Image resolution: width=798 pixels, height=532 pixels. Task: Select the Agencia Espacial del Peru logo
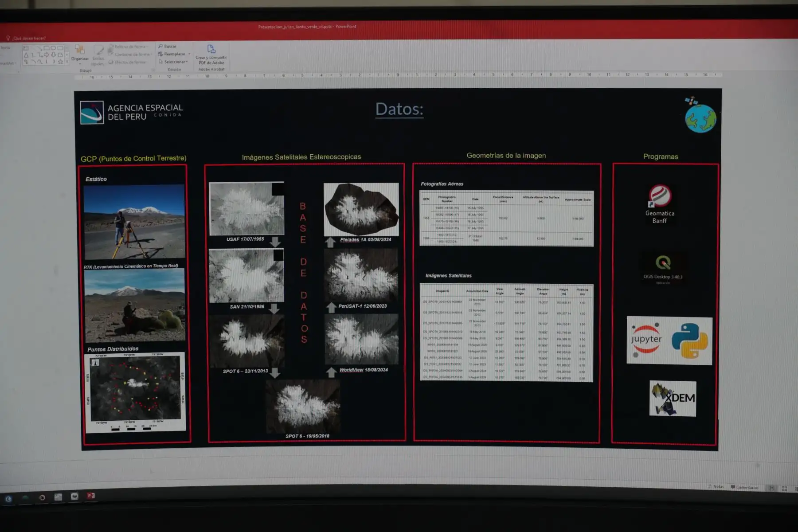131,112
